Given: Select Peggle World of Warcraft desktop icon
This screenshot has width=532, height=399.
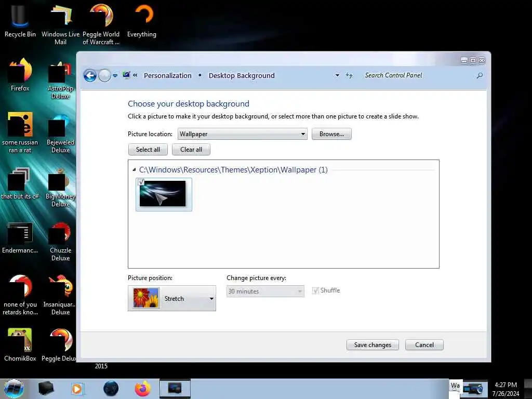Looking at the screenshot, I should (101, 24).
